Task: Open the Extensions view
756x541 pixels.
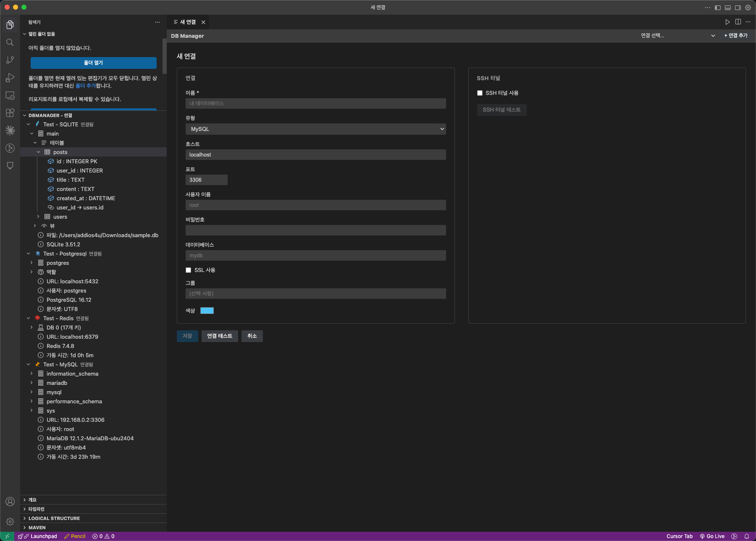Action: point(10,112)
